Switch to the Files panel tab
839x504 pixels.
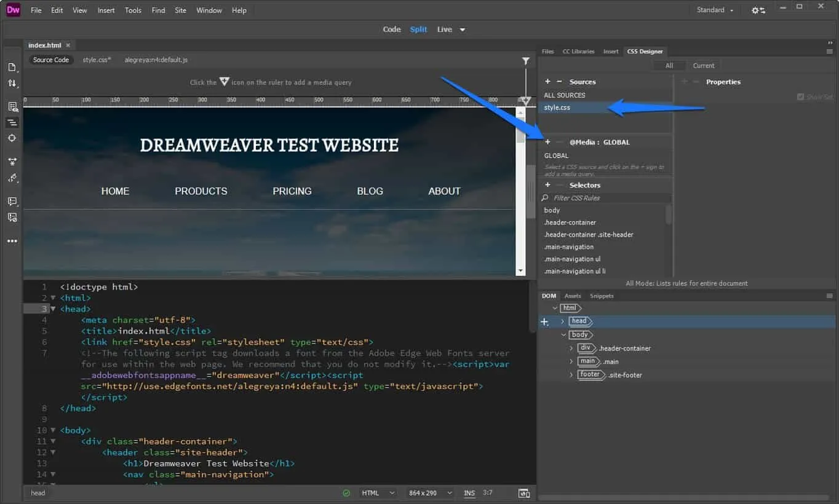547,52
